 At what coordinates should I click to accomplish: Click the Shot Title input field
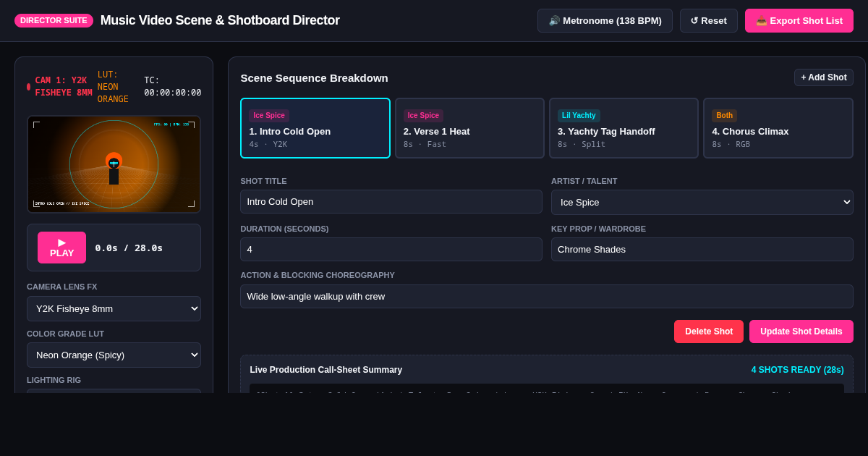tap(391, 201)
